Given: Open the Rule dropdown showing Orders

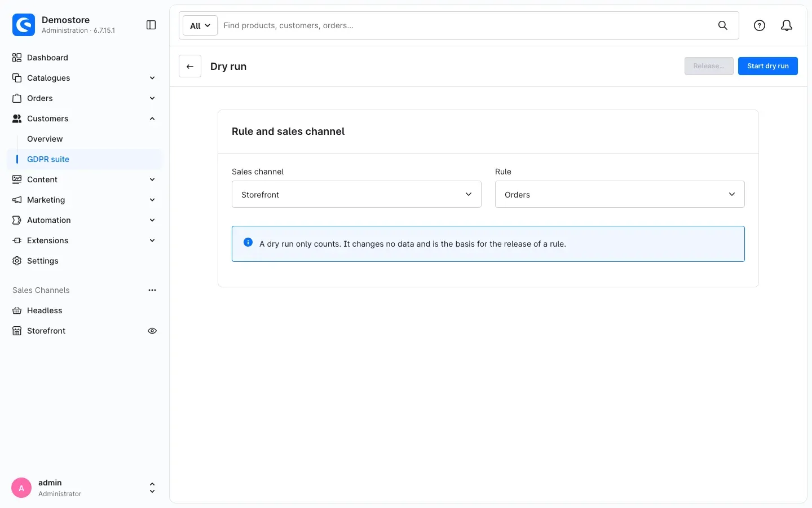Looking at the screenshot, I should [x=620, y=194].
